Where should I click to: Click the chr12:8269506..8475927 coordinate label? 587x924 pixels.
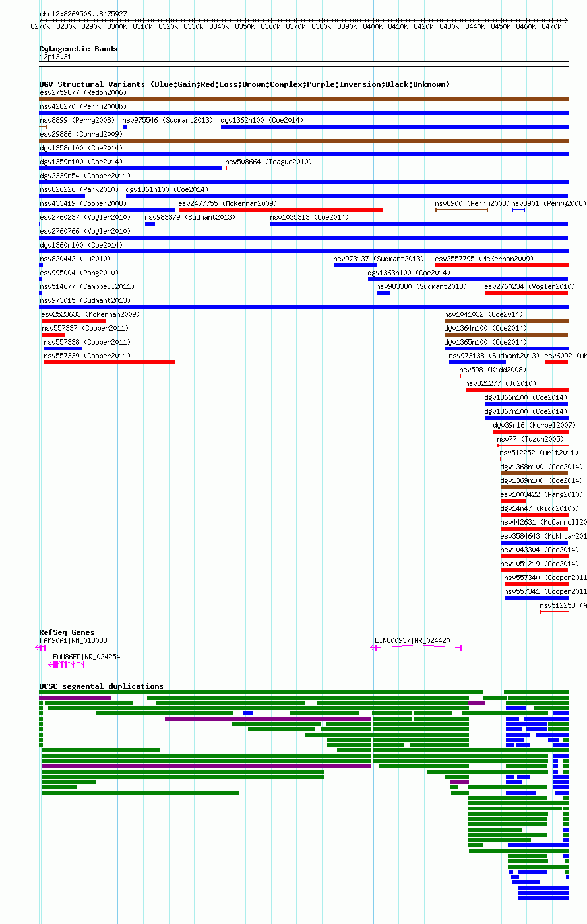coord(83,14)
